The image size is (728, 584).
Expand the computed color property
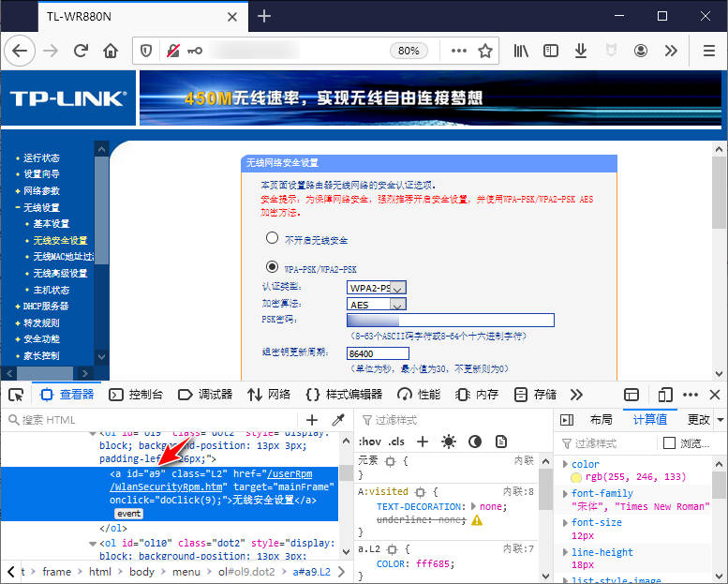click(565, 464)
